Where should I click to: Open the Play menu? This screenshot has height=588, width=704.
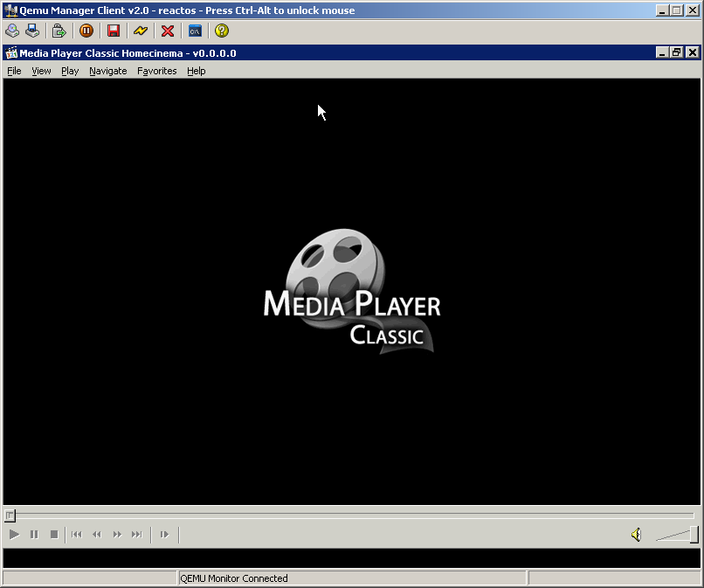pos(70,71)
